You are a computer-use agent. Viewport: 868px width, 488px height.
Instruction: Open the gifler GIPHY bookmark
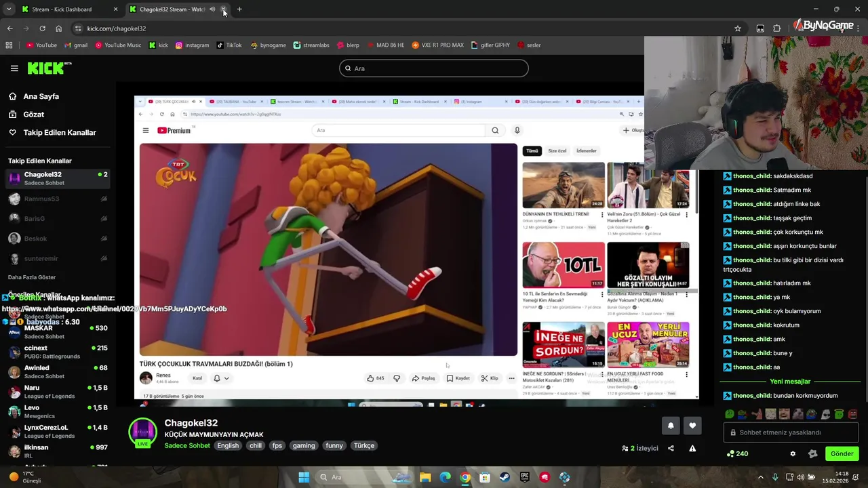(490, 45)
